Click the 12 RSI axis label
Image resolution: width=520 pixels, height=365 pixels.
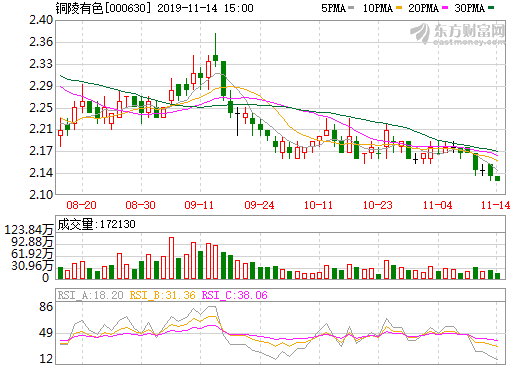46,359
